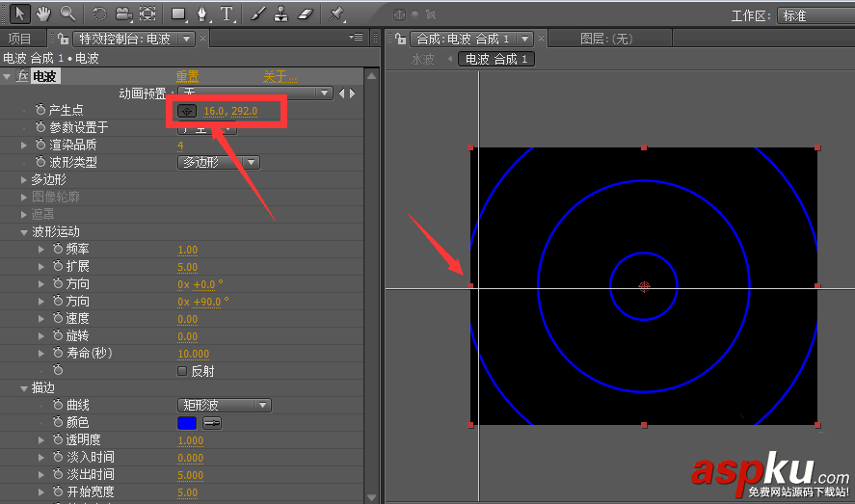
Task: Toggle stopwatch for 颜色 property
Action: tap(58, 422)
